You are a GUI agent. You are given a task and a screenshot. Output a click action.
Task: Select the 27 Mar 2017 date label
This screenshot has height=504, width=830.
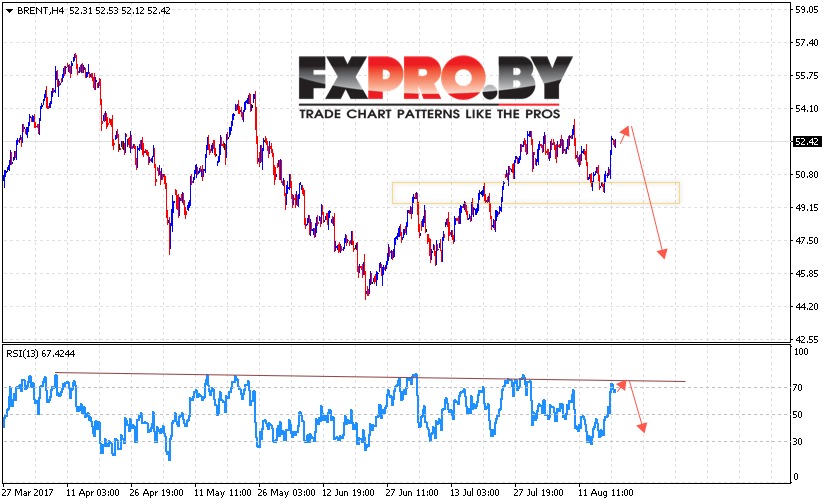[28, 492]
